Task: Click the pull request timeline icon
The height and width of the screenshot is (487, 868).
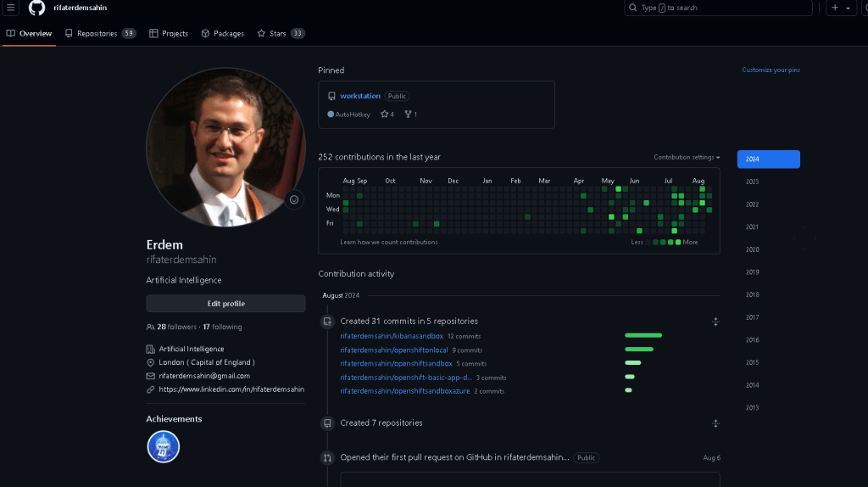Action: pos(327,458)
